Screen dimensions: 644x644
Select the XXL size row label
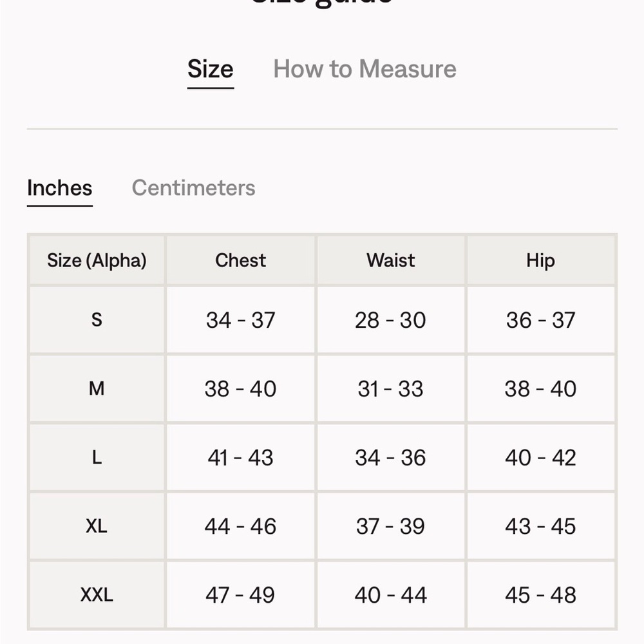click(97, 594)
